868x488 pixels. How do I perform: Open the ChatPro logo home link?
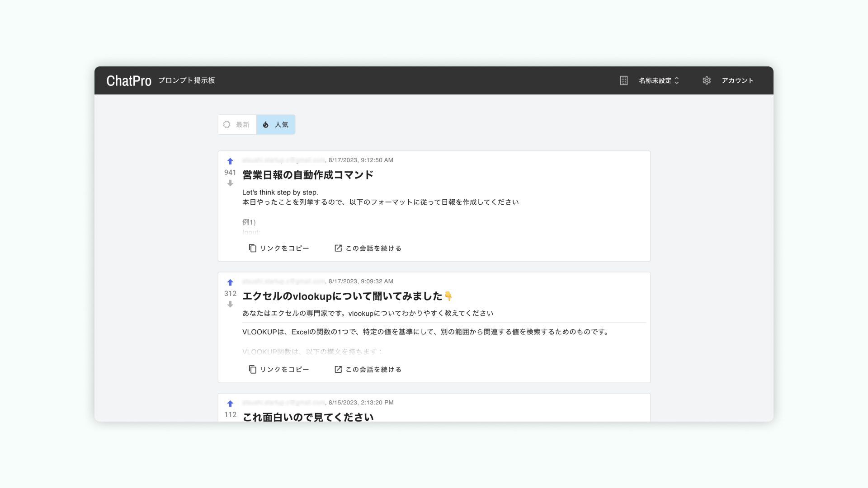click(x=129, y=81)
